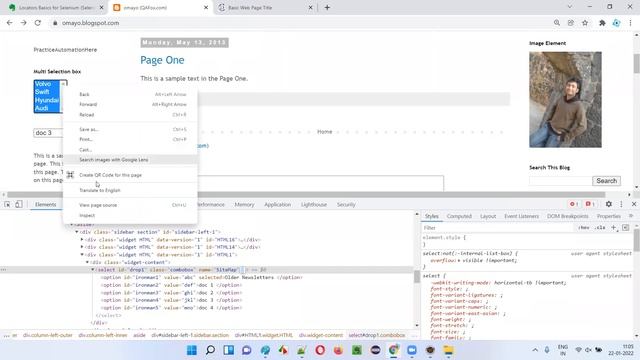This screenshot has height=360, width=640.
Task: Choose Create QR Code for this page
Action: point(130,175)
